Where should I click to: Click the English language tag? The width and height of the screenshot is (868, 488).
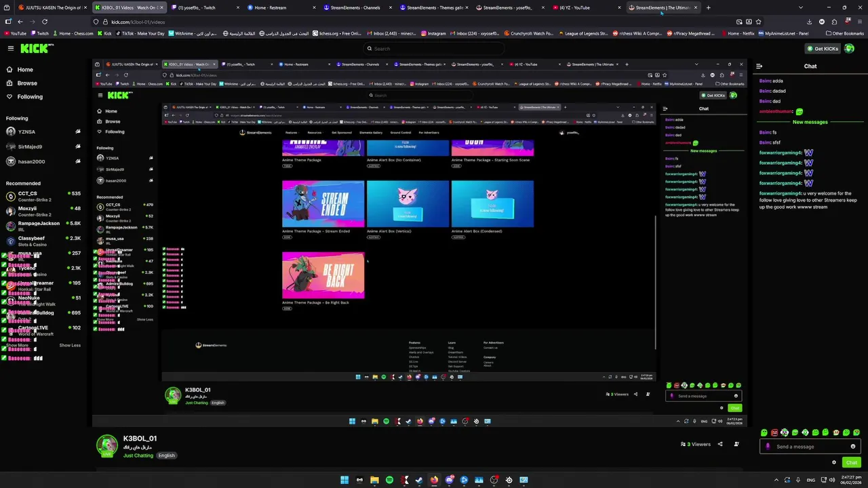click(167, 455)
